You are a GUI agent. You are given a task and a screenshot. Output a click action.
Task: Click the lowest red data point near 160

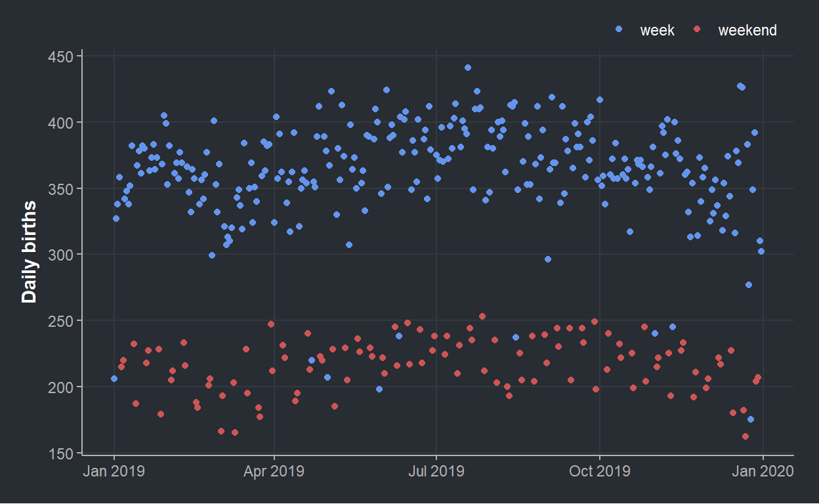click(x=745, y=436)
